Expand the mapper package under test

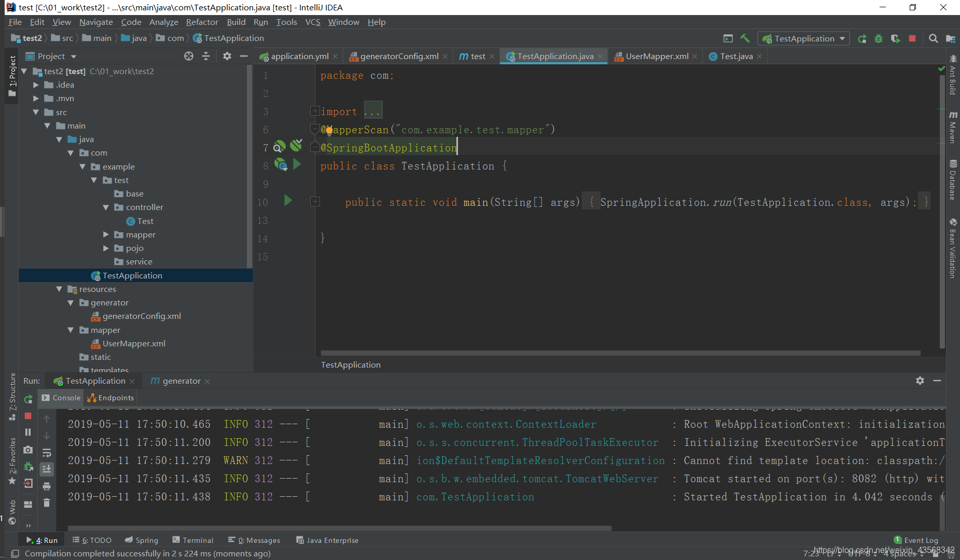coord(106,234)
